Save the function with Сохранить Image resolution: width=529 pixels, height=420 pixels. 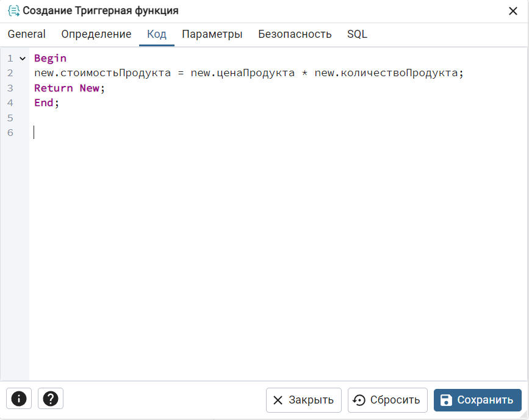point(478,400)
